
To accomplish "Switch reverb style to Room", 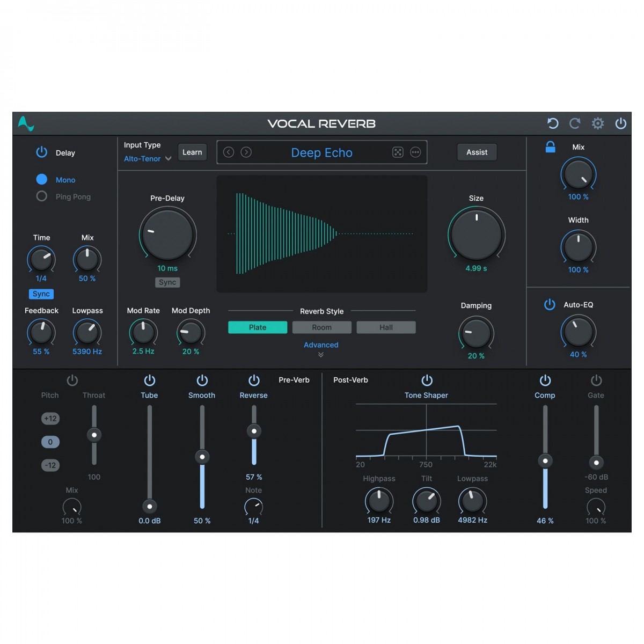I will tap(321, 327).
